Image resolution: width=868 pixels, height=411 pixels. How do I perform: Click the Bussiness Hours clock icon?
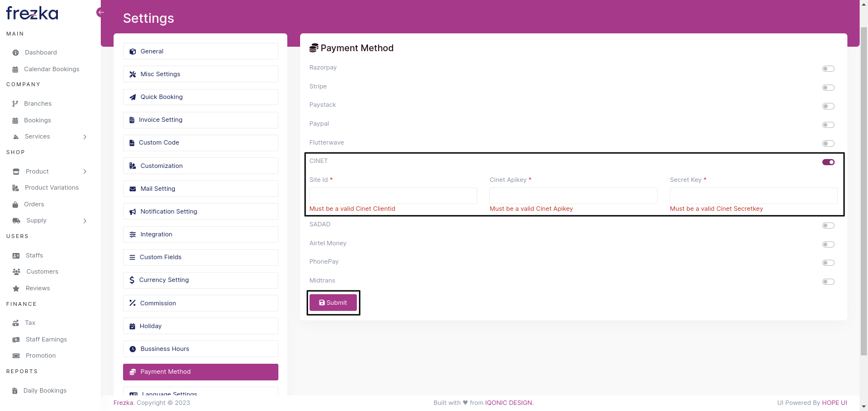tap(133, 349)
